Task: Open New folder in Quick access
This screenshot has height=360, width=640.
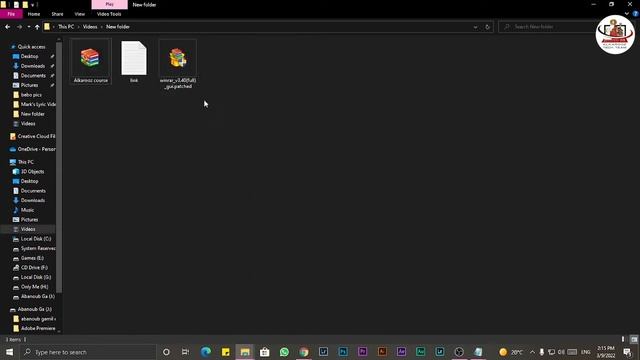Action: click(x=32, y=114)
